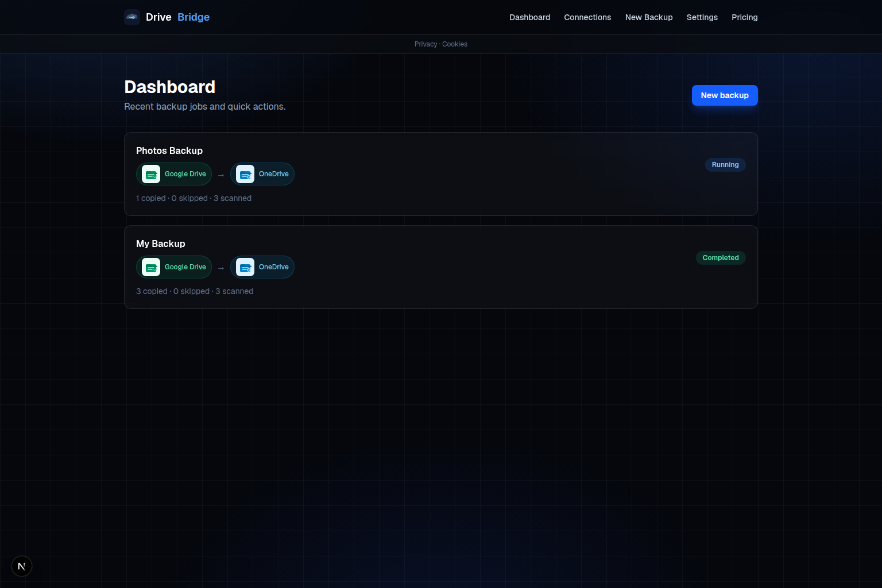This screenshot has width=882, height=588.
Task: Click 'Recent backup jobs and quick actions.' subtitle
Action: tap(205, 106)
